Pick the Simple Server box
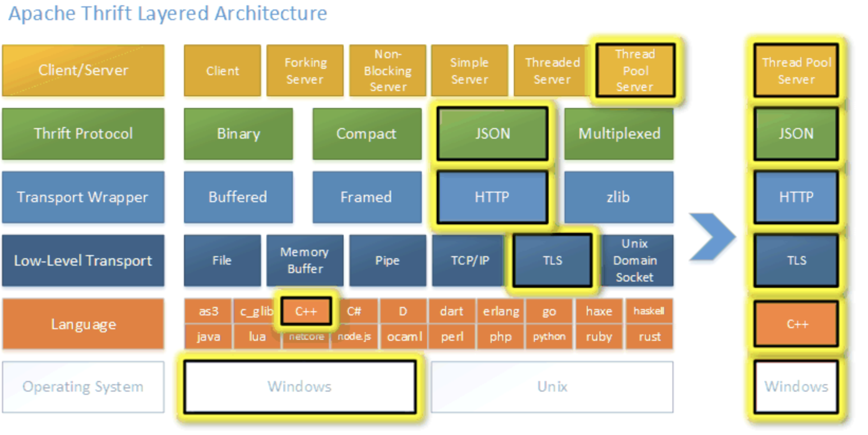 click(x=469, y=70)
